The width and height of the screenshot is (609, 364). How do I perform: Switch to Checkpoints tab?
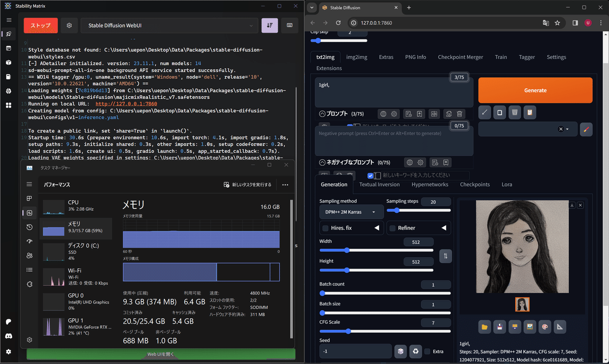click(475, 185)
